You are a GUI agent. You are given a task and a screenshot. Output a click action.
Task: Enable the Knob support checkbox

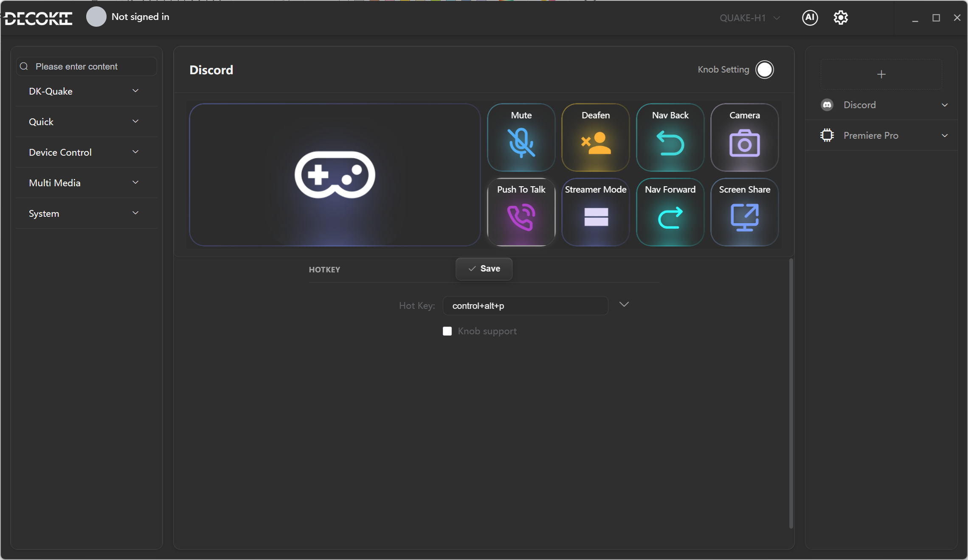447,331
